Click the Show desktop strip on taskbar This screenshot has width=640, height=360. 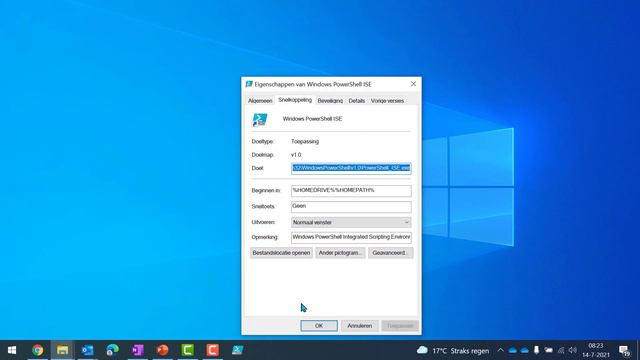click(638, 350)
